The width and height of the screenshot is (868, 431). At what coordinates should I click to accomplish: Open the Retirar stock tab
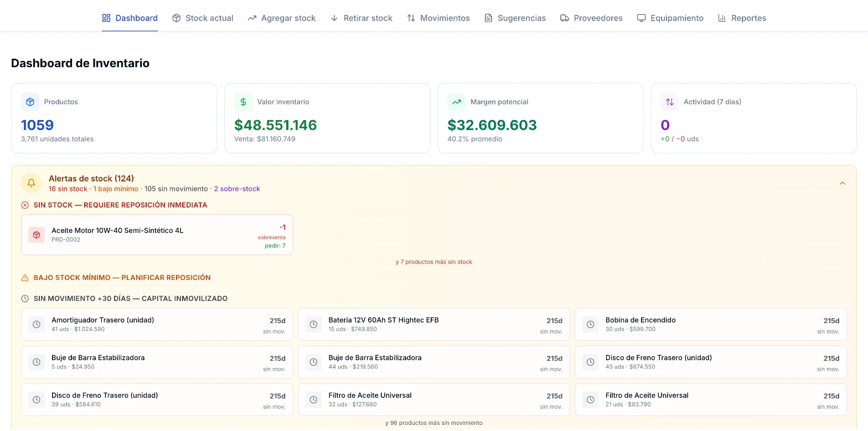[x=361, y=18]
